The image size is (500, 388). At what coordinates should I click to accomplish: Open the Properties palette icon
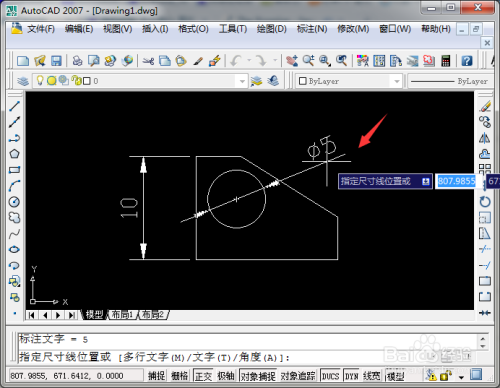tap(362, 61)
